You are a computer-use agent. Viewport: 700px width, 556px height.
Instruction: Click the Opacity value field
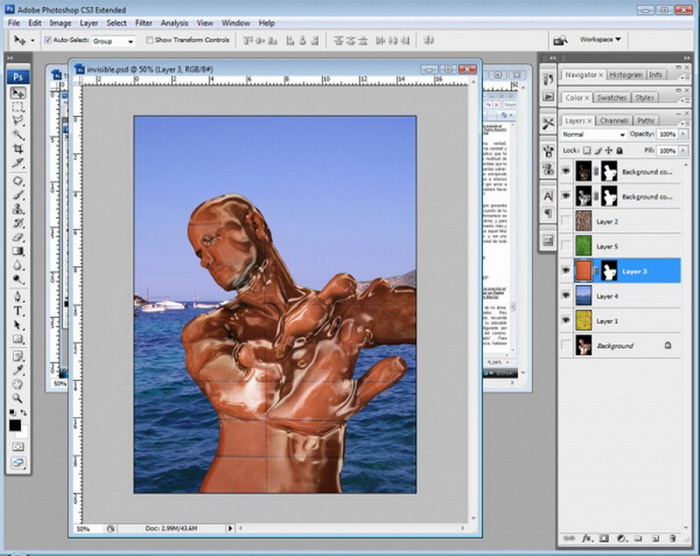[x=667, y=134]
